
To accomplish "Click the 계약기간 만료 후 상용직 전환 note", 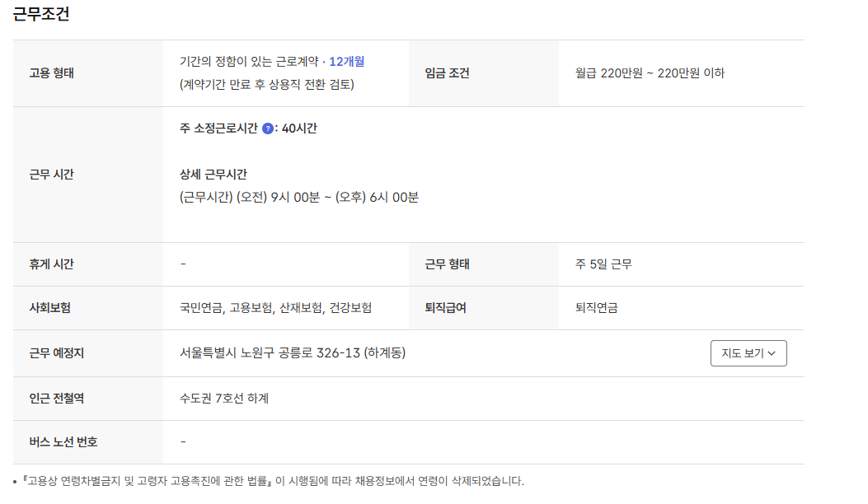I will 266,85.
